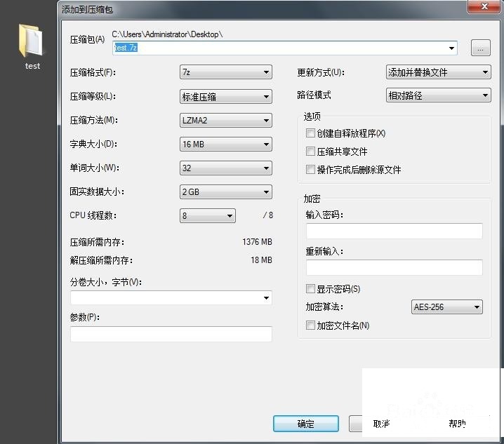Click the 帮助 button
This screenshot has height=444, width=504.
457,424
